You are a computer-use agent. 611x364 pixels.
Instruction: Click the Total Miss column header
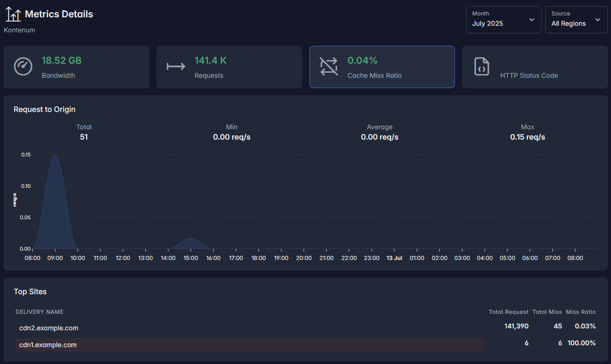pyautogui.click(x=547, y=312)
